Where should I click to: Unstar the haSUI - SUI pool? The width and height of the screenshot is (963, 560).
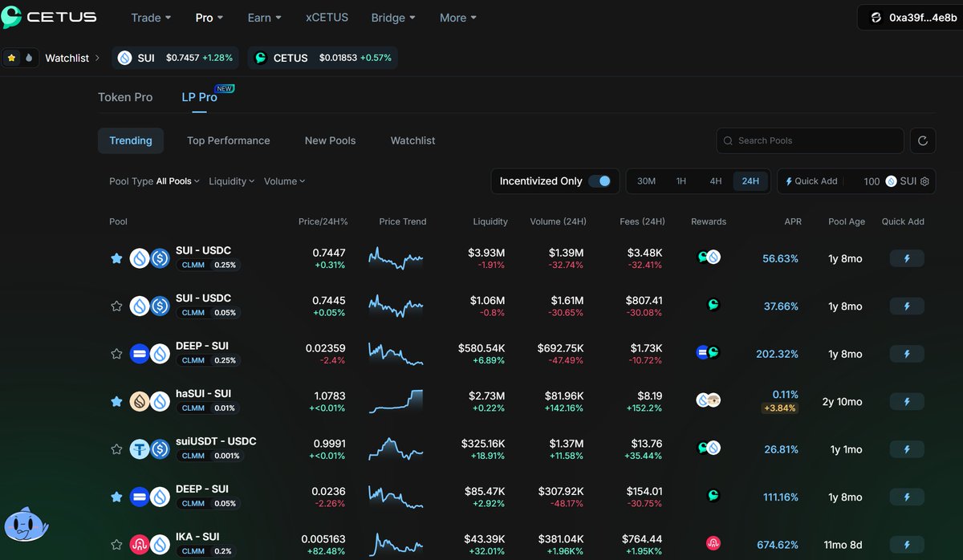click(x=116, y=401)
